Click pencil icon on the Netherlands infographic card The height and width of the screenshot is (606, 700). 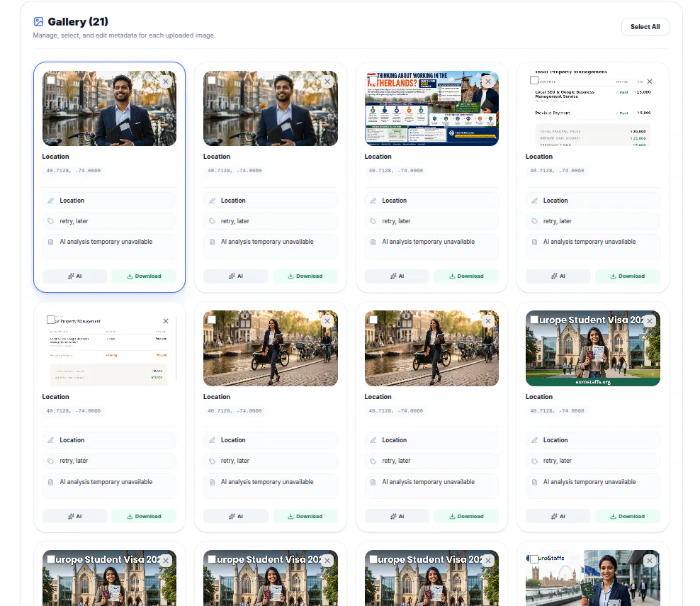coord(373,201)
